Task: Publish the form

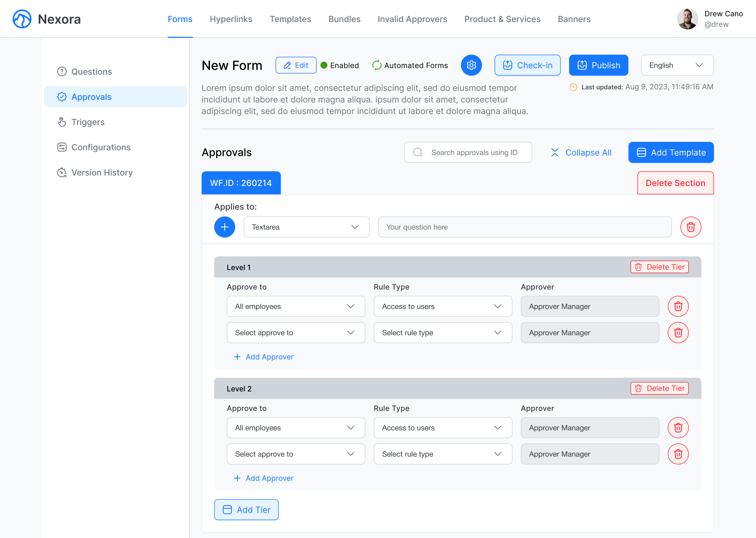Action: [598, 65]
